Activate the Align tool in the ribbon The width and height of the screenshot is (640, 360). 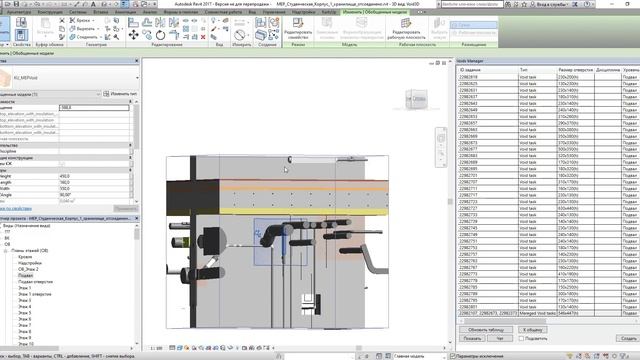133,22
